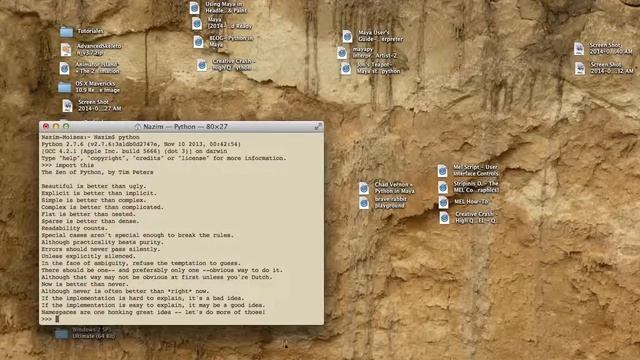Screen dimensions: 640x360
Task: Select the MEL Script User Interface Controls icon
Action: click(442, 171)
